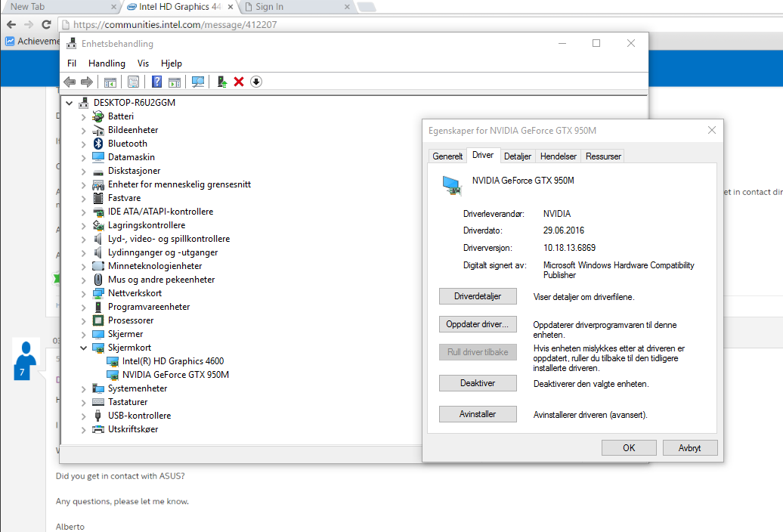Click the update driver toolbar icon
The height and width of the screenshot is (532, 783).
[222, 82]
